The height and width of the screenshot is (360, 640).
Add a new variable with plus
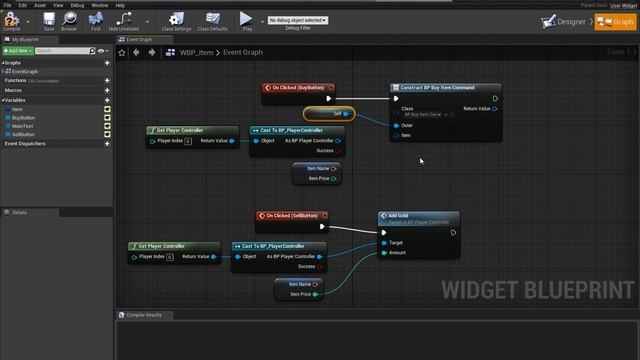point(107,100)
